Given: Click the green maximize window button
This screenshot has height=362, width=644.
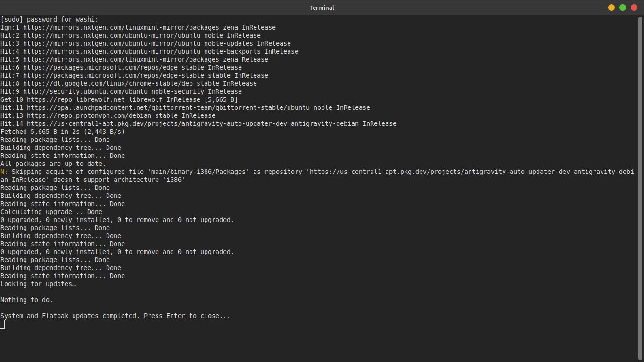Looking at the screenshot, I should click(x=623, y=8).
